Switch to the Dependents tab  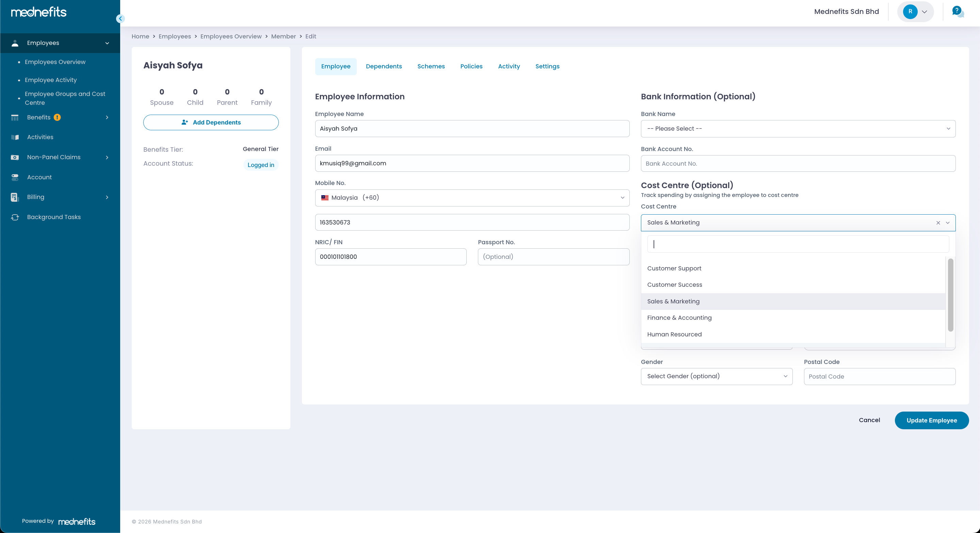pyautogui.click(x=384, y=67)
